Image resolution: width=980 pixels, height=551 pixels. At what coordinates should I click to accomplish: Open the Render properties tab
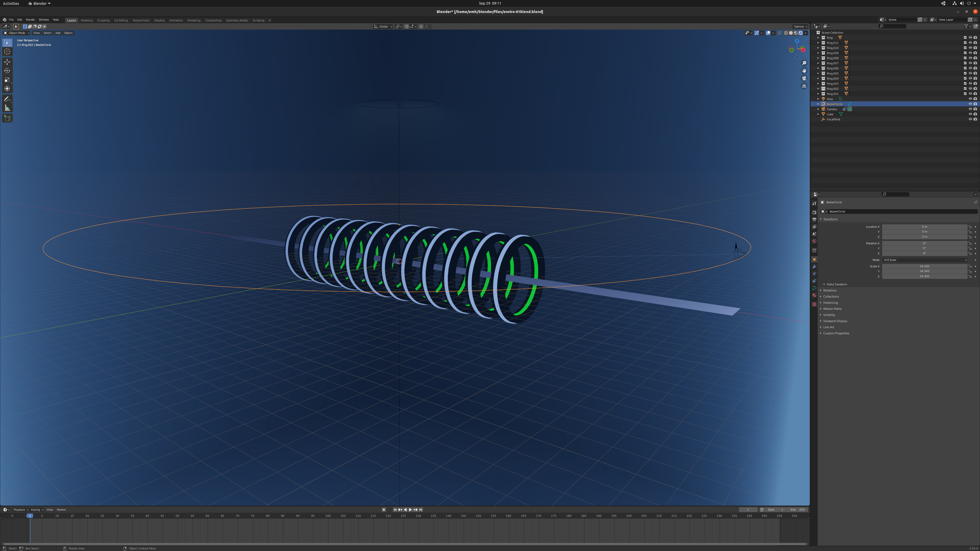[814, 212]
